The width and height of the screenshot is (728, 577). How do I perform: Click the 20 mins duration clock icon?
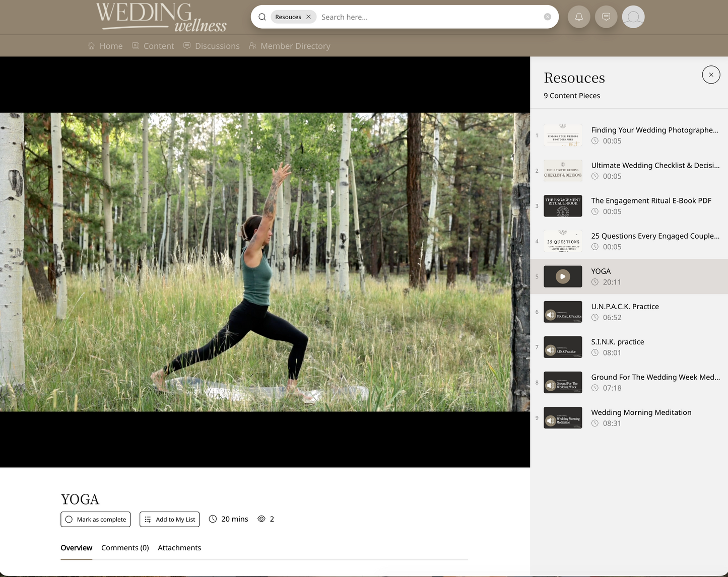click(x=213, y=519)
